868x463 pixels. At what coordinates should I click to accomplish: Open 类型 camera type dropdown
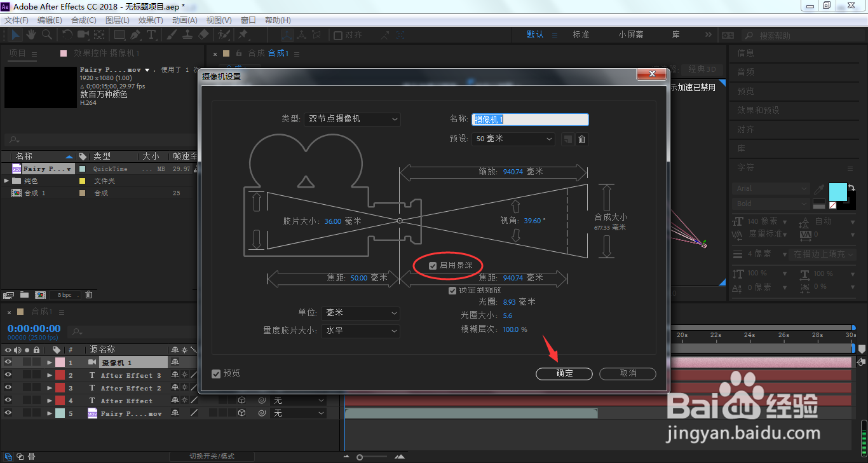click(352, 119)
